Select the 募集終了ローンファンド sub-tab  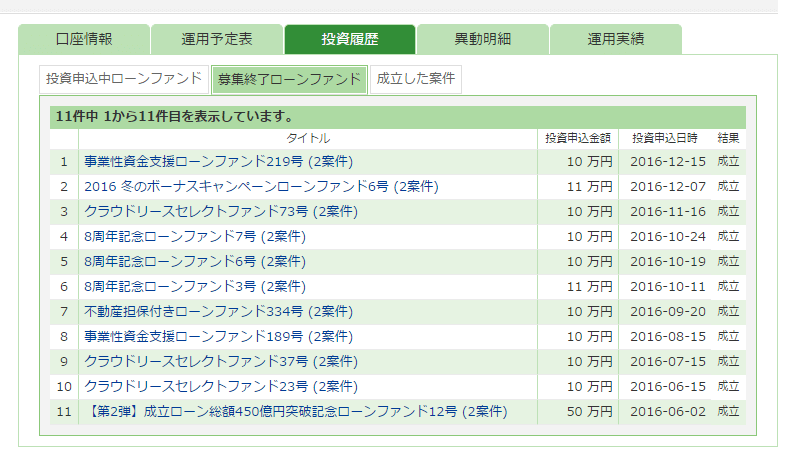click(x=289, y=79)
